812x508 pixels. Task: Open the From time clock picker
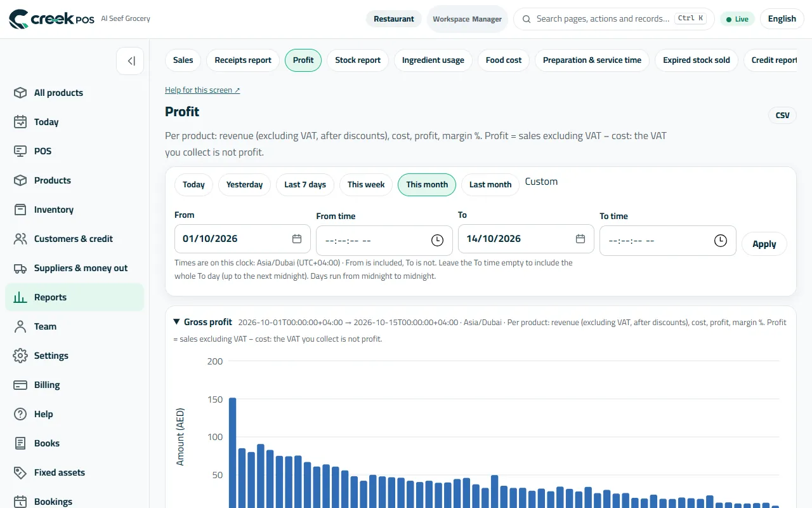tap(437, 241)
